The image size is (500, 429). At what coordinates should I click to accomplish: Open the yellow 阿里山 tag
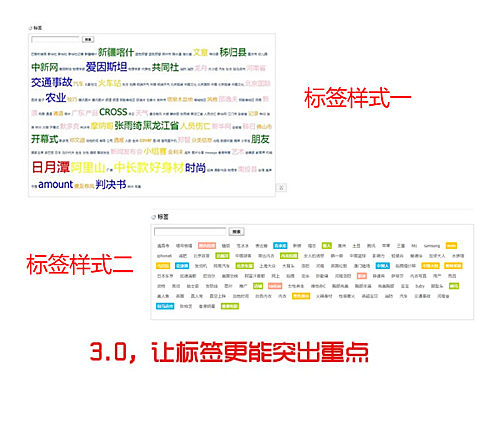88,168
